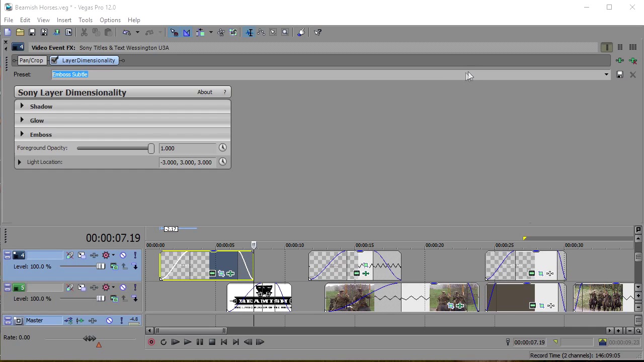Create a new project from the toolbar
The width and height of the screenshot is (644, 362).
point(8,32)
